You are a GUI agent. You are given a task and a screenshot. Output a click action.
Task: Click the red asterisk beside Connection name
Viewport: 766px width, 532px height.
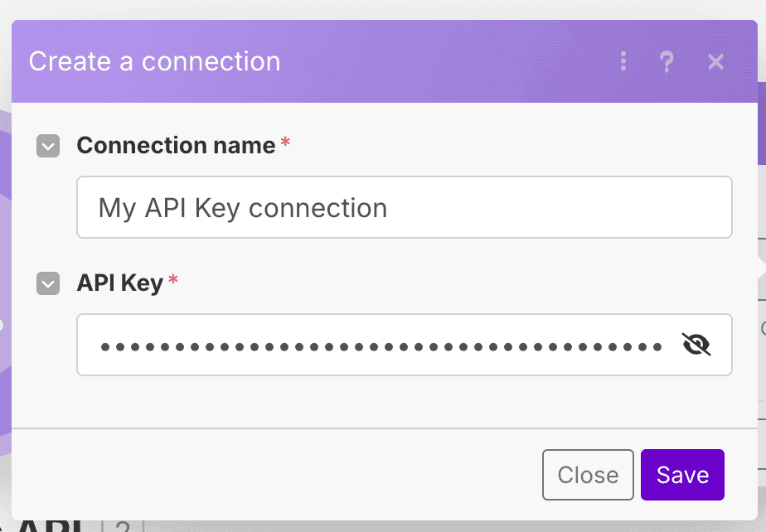point(286,143)
